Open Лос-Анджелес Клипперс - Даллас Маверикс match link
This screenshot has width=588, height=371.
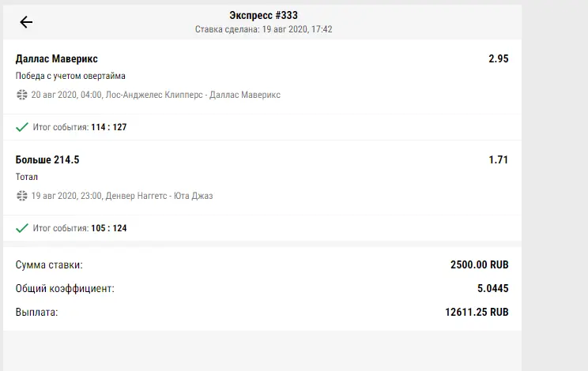193,95
